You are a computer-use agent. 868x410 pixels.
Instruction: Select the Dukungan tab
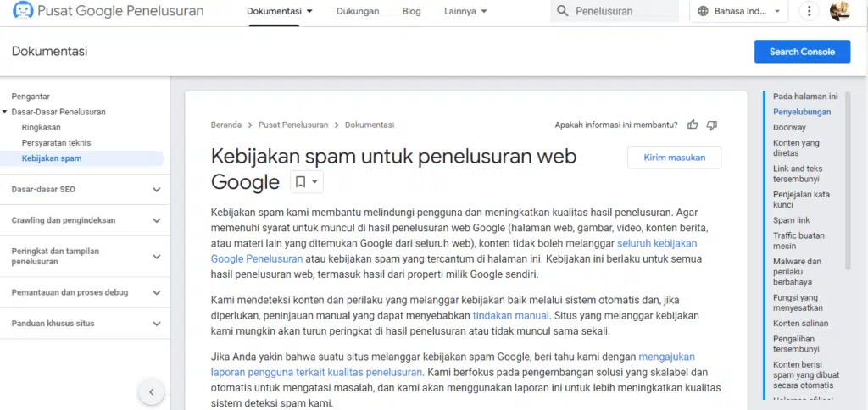point(358,12)
